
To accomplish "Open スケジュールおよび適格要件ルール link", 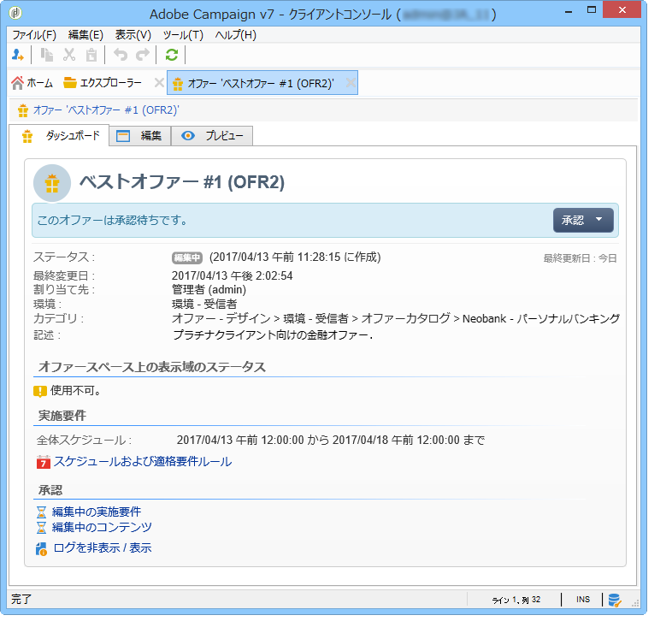I will (143, 462).
